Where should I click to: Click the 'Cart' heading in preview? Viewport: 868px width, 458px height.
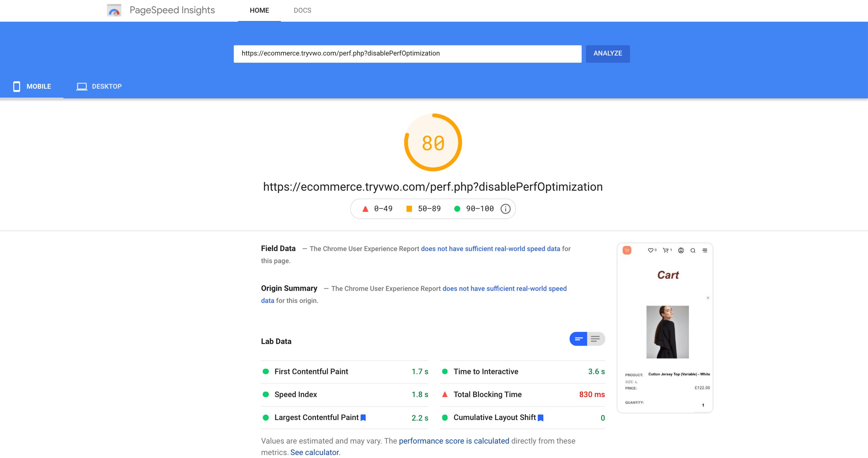point(668,275)
